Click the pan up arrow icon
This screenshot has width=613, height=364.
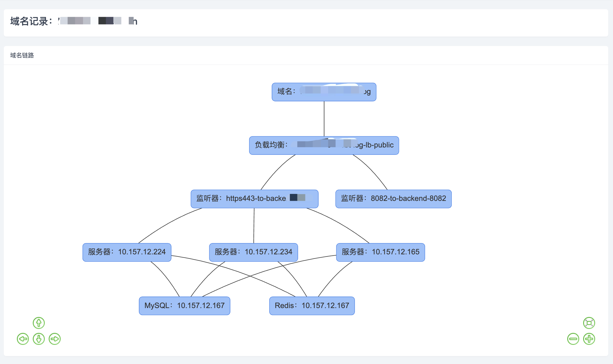(x=39, y=323)
